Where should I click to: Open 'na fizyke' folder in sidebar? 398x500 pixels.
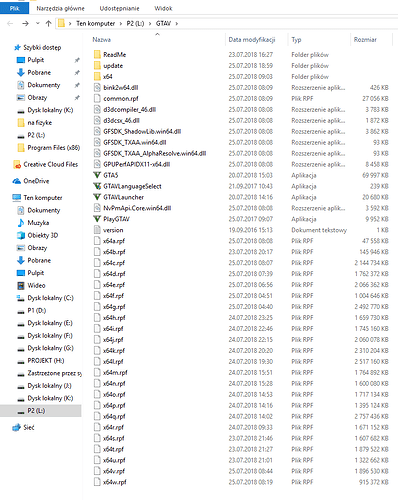coord(40,123)
